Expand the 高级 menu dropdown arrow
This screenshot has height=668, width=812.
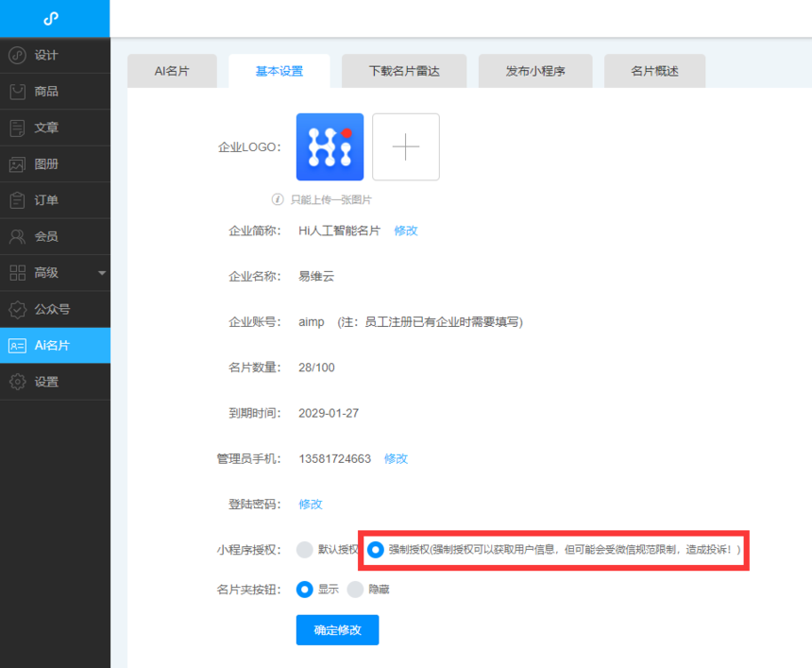tap(102, 273)
